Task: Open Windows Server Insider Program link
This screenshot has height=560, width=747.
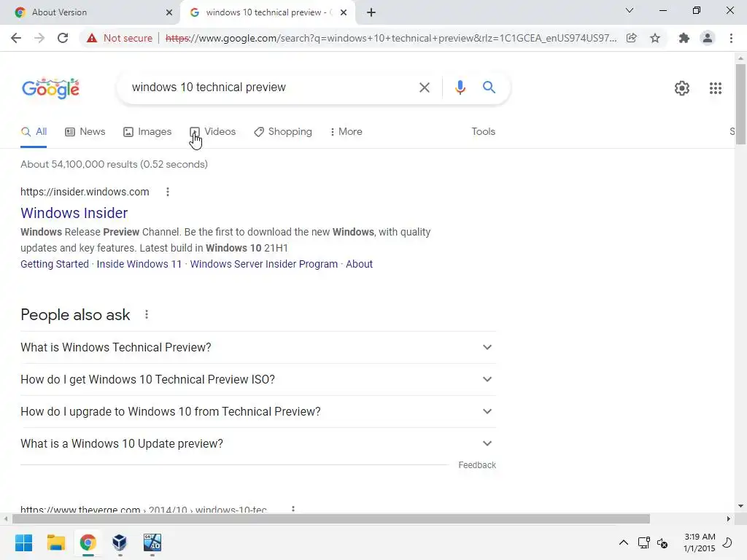Action: (x=264, y=264)
